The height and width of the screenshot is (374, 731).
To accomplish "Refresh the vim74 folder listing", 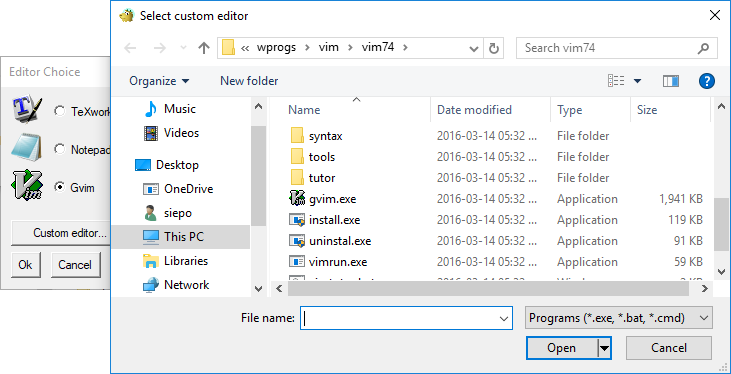I will tap(494, 48).
